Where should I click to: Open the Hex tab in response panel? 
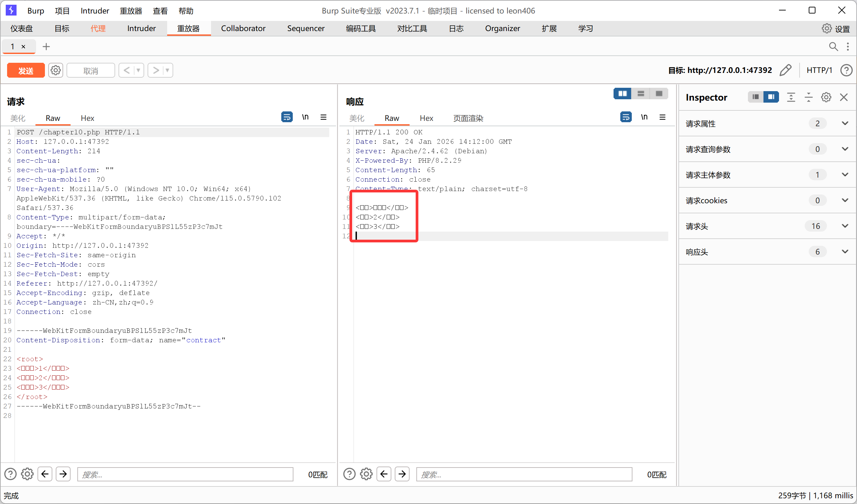click(x=426, y=118)
